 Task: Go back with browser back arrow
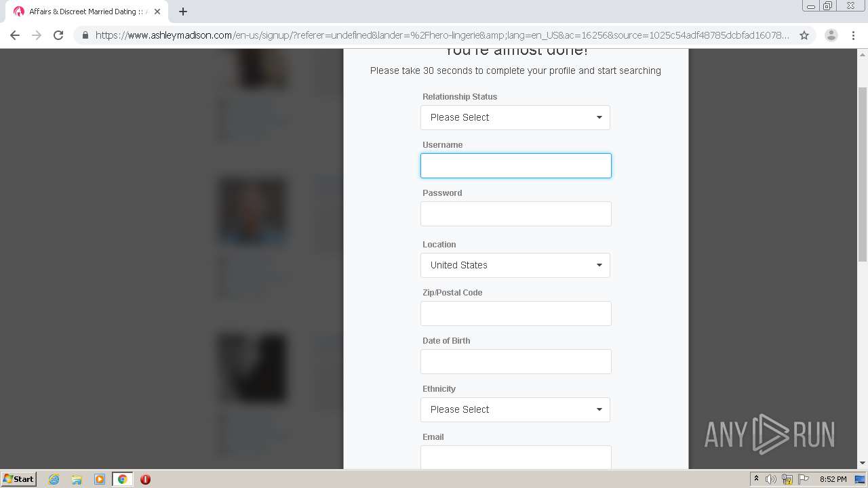point(15,35)
